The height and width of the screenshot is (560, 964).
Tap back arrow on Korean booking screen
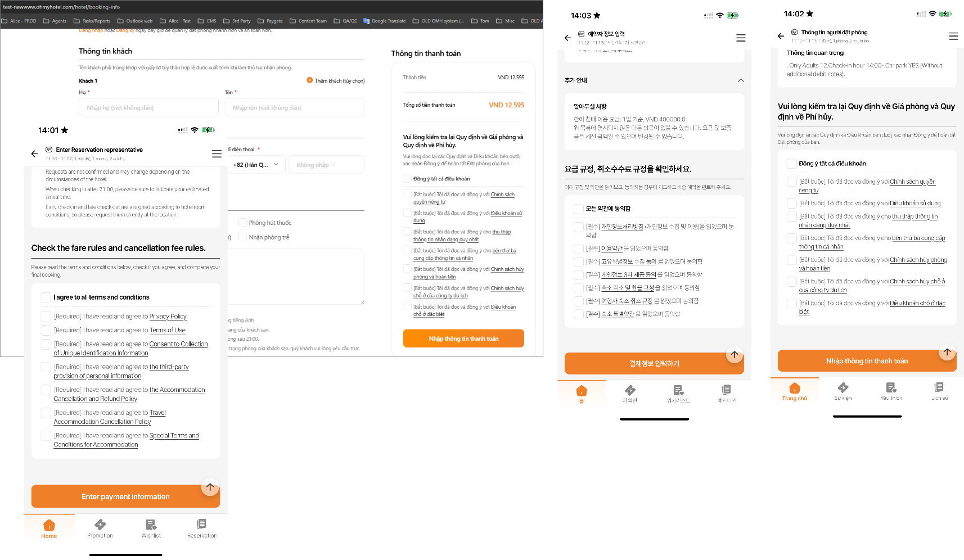pyautogui.click(x=567, y=38)
